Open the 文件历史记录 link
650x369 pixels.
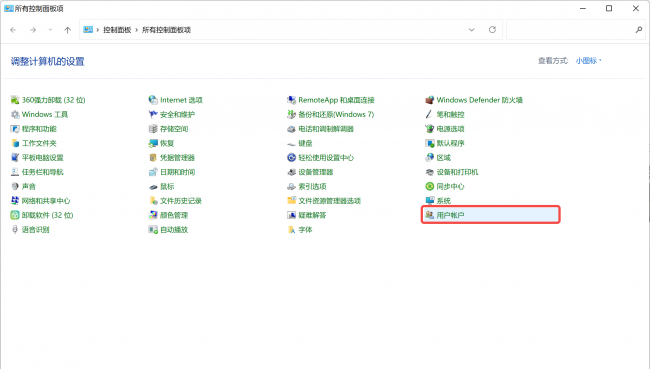tap(181, 201)
